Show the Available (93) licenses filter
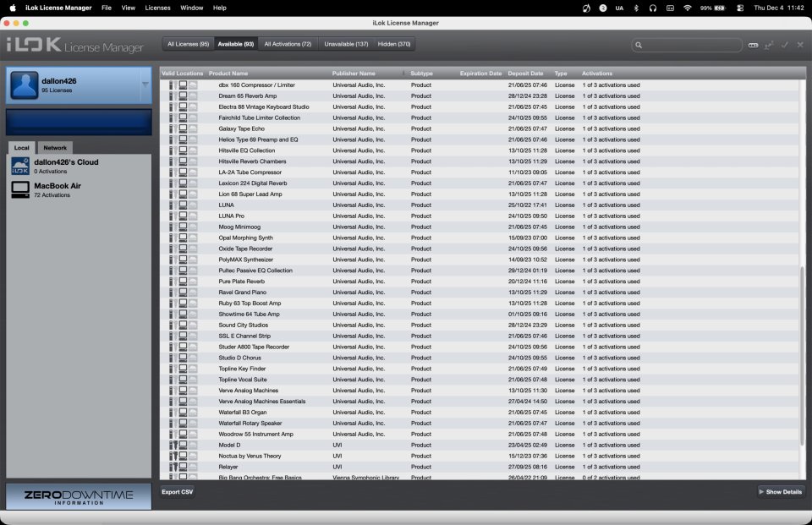 pyautogui.click(x=236, y=44)
